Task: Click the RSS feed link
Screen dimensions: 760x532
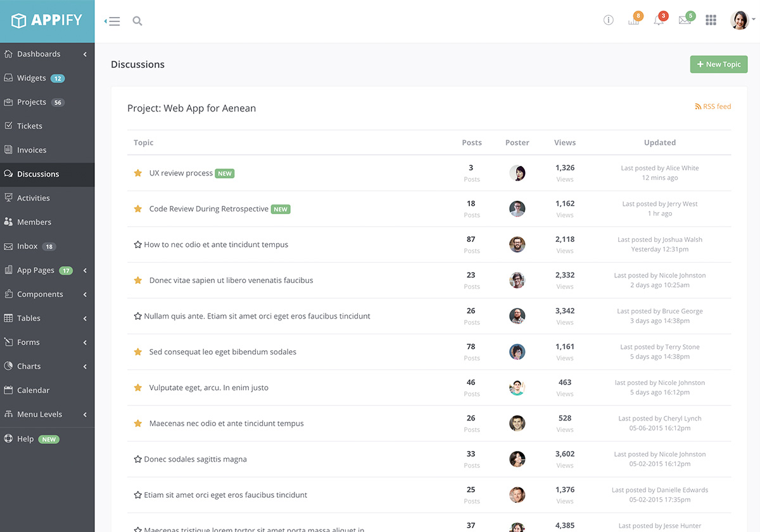Action: coord(713,106)
